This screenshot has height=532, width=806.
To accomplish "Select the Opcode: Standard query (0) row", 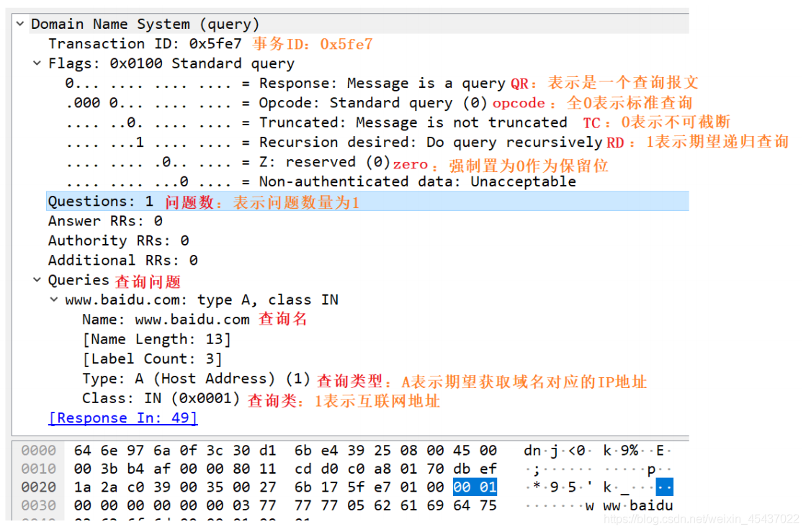I will 277,103.
